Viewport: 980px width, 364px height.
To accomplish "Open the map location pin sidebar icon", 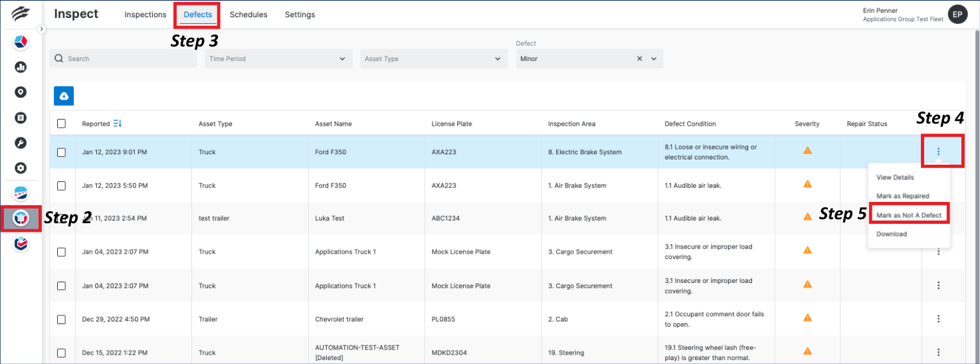I will click(21, 92).
